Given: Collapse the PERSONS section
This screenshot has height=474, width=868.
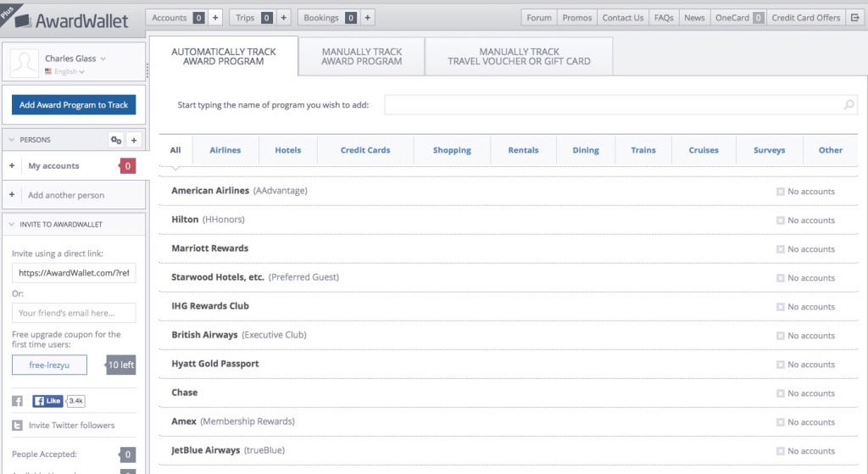Looking at the screenshot, I should 12,140.
